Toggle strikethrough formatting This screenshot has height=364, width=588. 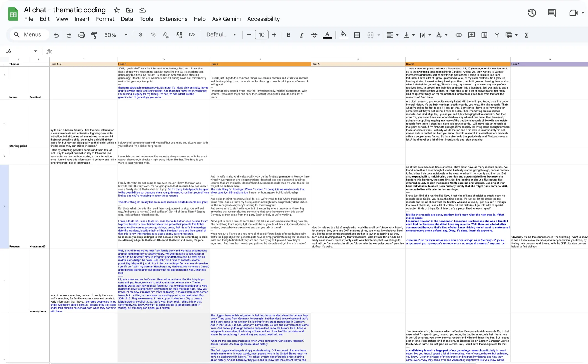pyautogui.click(x=314, y=35)
